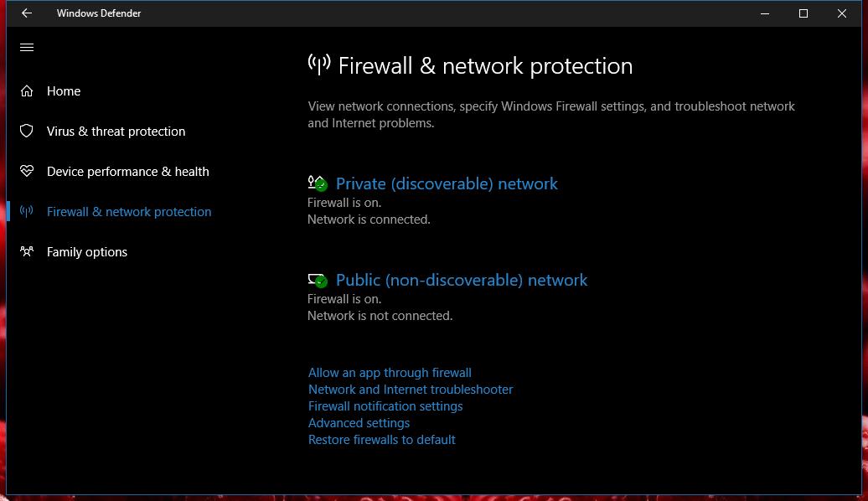Click the Firewall antenna icon in sidebar

pyautogui.click(x=27, y=211)
